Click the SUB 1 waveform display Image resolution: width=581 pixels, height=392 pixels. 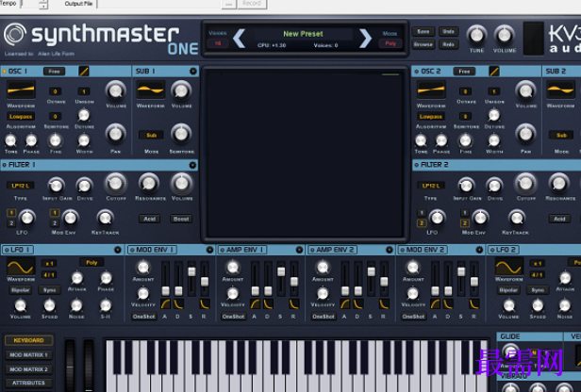151,90
